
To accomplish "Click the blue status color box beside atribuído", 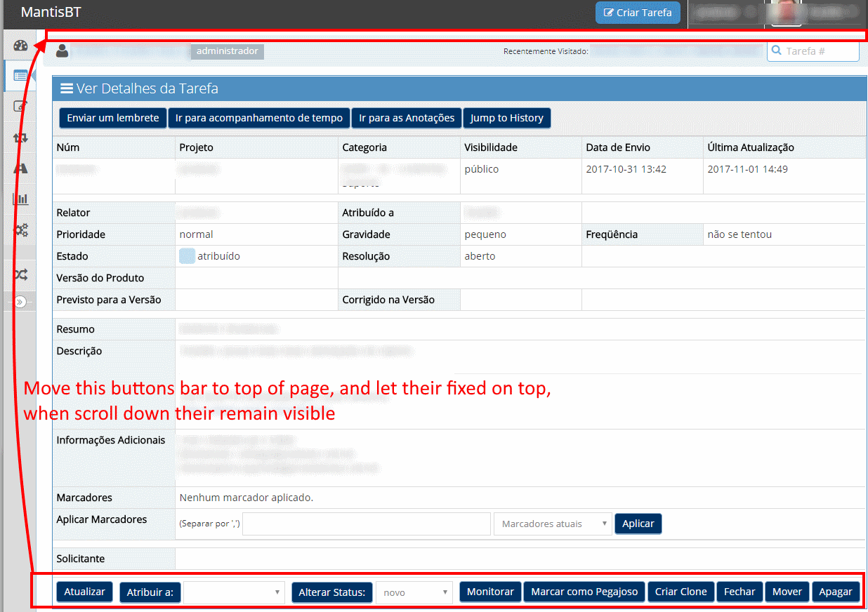I will [x=187, y=256].
